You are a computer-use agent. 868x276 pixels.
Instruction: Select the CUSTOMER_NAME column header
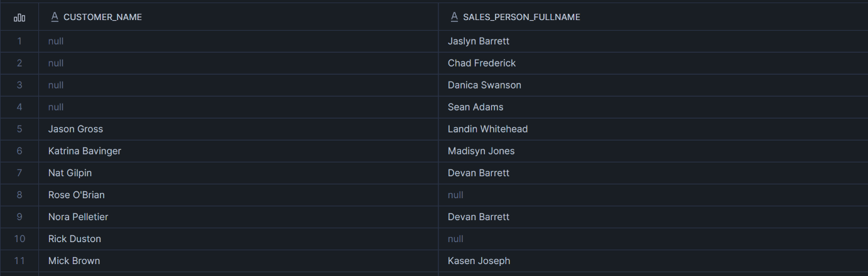point(102,18)
